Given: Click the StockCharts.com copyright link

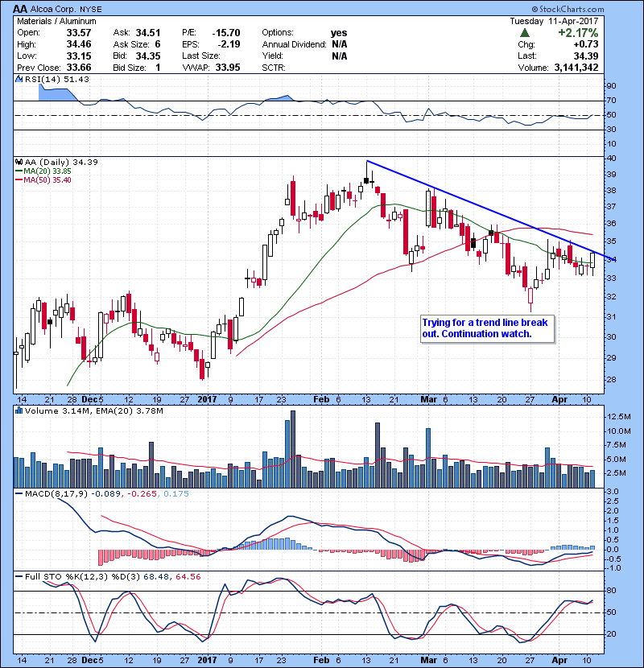Looking at the screenshot, I should pos(604,6).
